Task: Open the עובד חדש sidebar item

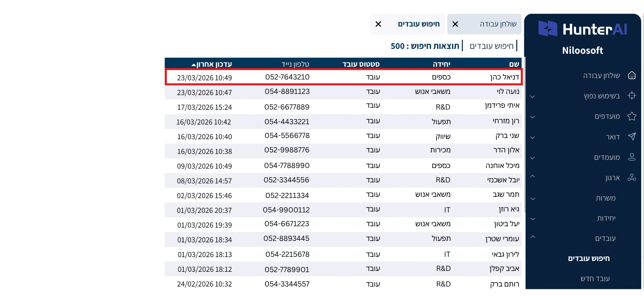Action: (x=595, y=279)
